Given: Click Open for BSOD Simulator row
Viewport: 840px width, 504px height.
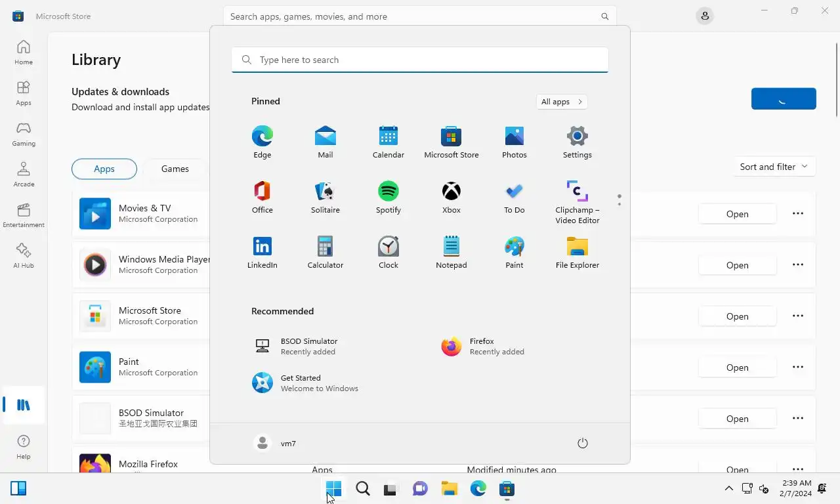Looking at the screenshot, I should 737,419.
